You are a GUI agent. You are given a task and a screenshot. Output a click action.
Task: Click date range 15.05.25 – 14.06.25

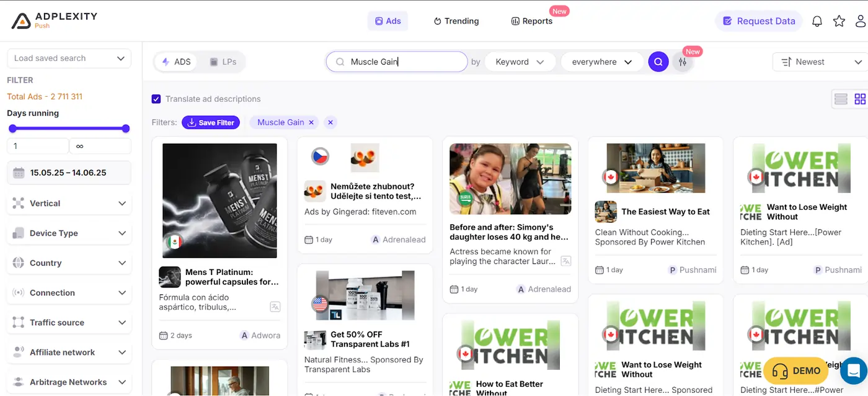point(68,173)
